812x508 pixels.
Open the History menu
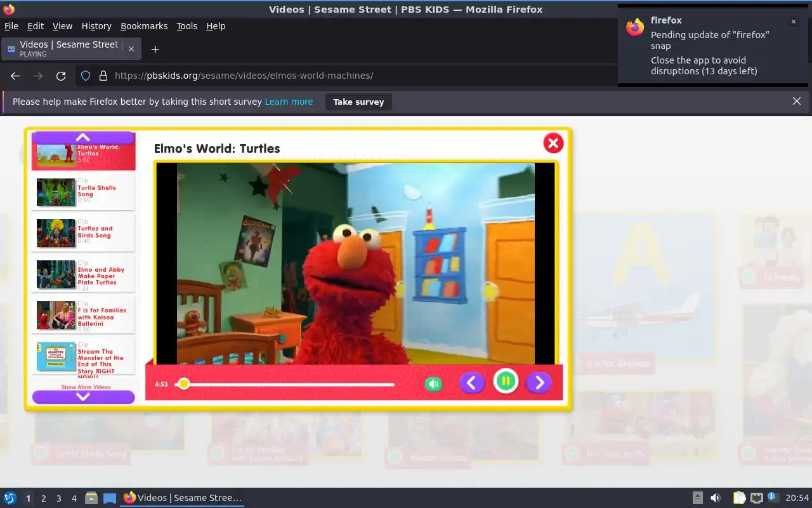point(96,26)
